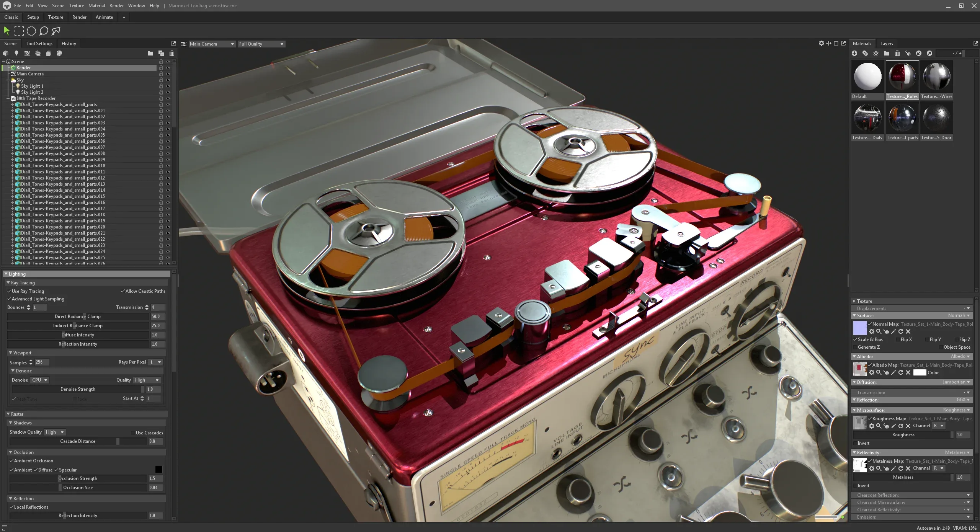The width and height of the screenshot is (980, 532).
Task: Add a camera using the scene toolbar
Action: [x=27, y=53]
